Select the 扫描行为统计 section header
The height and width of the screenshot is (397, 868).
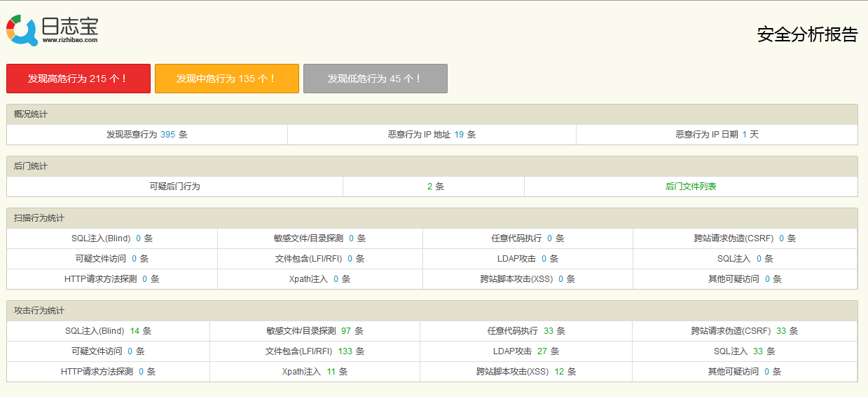click(x=39, y=218)
